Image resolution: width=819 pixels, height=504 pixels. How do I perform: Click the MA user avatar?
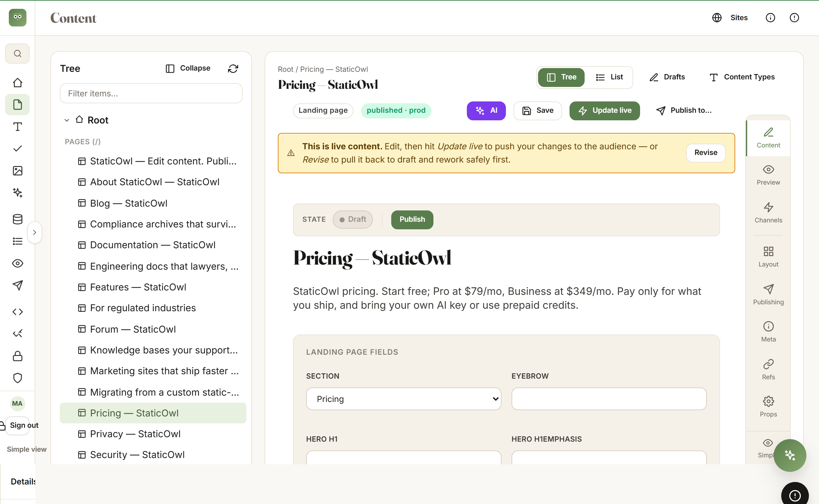(17, 403)
